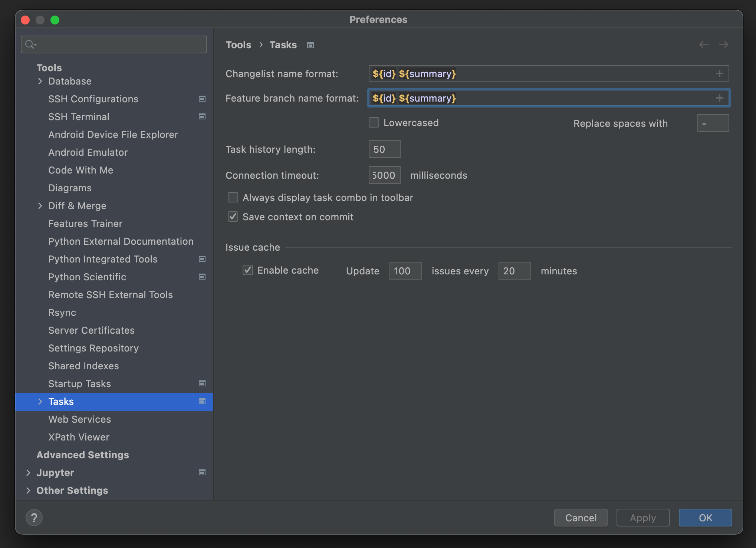Select Android Device File Explorer

pyautogui.click(x=113, y=135)
